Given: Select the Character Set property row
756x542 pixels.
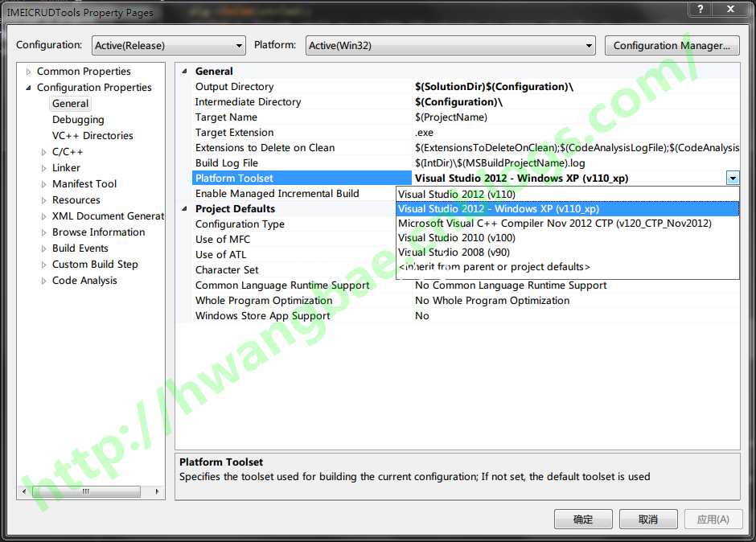Looking at the screenshot, I should point(294,270).
